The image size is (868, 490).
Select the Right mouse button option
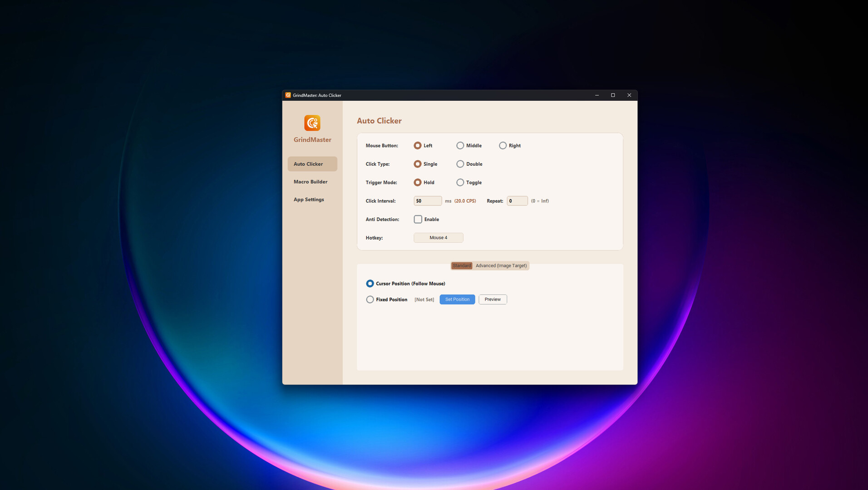pyautogui.click(x=503, y=146)
